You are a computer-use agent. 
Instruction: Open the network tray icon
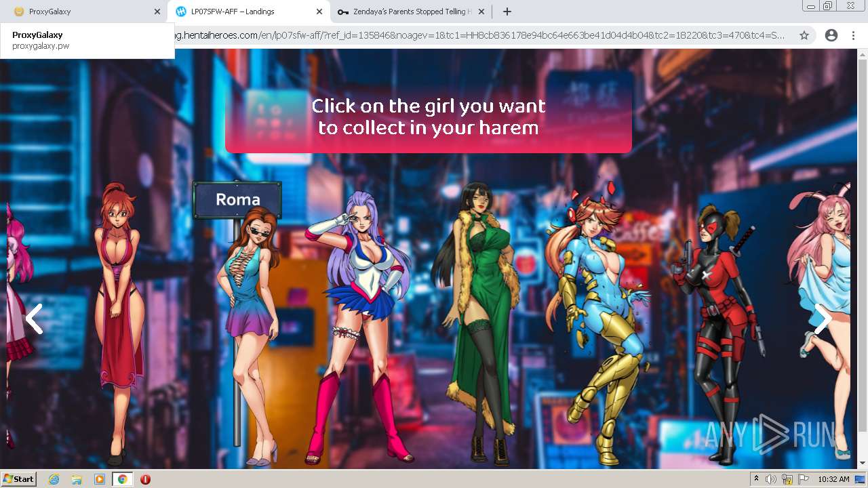point(787,479)
